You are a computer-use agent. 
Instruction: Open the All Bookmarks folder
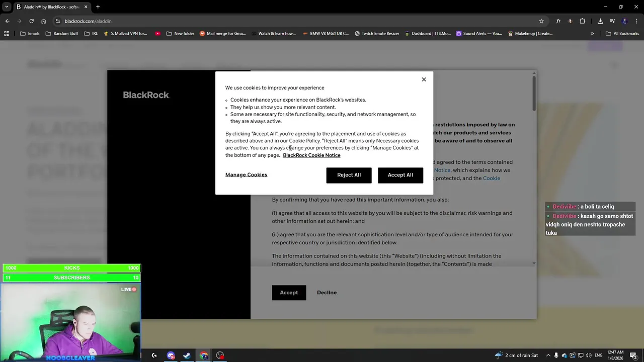[622, 34]
